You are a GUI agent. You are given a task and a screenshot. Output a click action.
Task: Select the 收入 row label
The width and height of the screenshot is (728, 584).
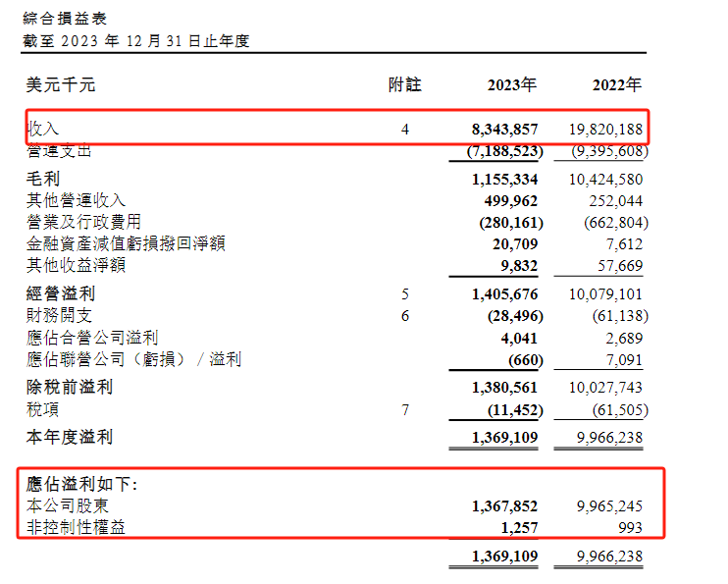43,129
